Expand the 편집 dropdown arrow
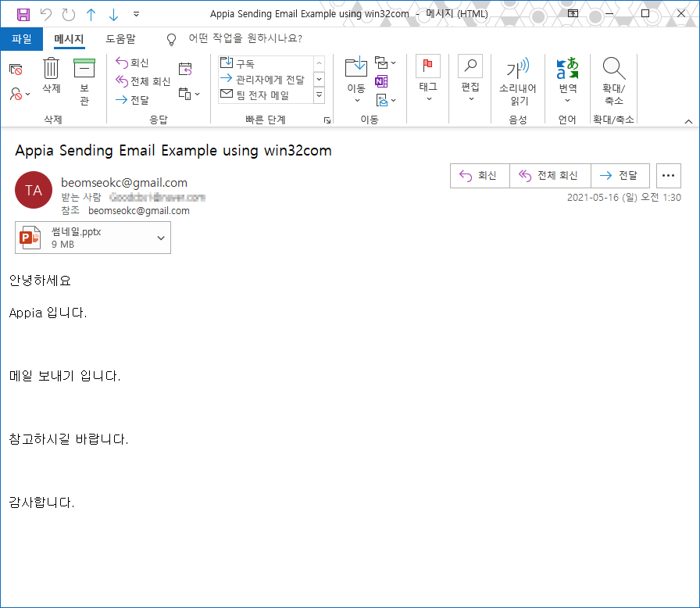Viewport: 700px width, 608px height. pos(471,98)
